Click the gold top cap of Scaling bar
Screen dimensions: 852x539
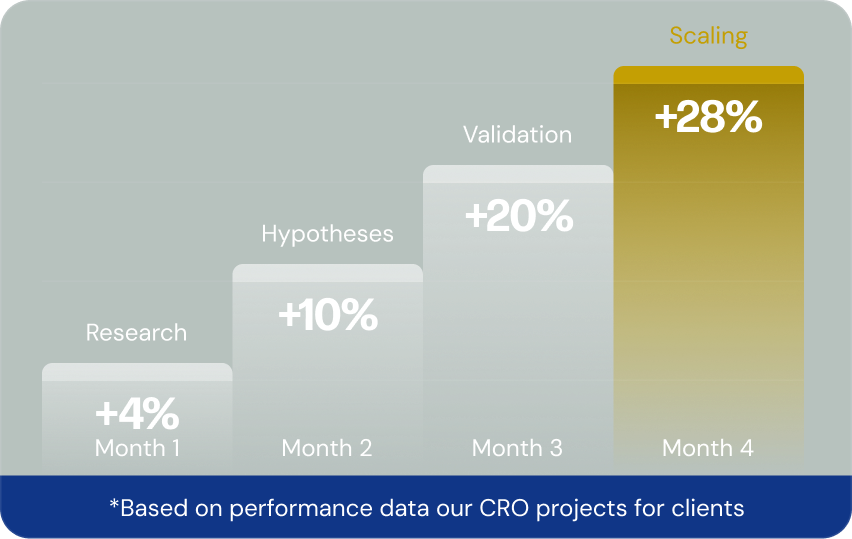pos(708,75)
